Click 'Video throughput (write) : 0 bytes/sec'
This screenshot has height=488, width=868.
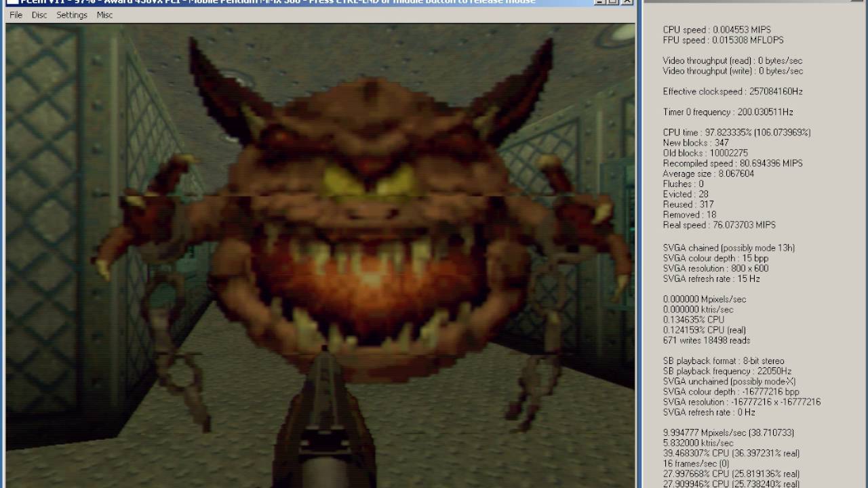pyautogui.click(x=733, y=70)
